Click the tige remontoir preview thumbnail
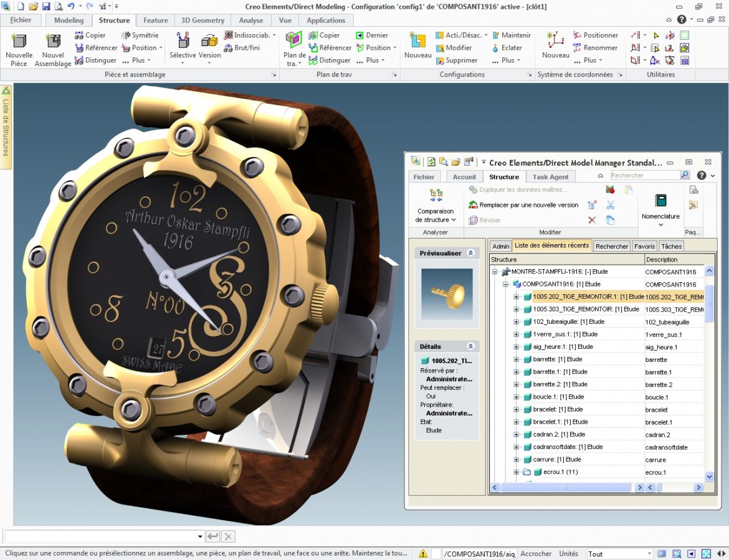Image resolution: width=729 pixels, height=560 pixels. [x=447, y=294]
